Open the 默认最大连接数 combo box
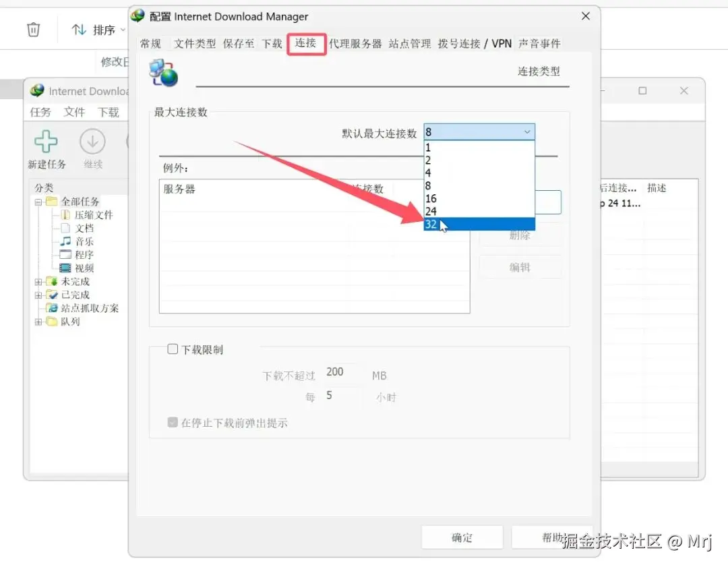Image resolution: width=728 pixels, height=567 pixels. [x=479, y=132]
